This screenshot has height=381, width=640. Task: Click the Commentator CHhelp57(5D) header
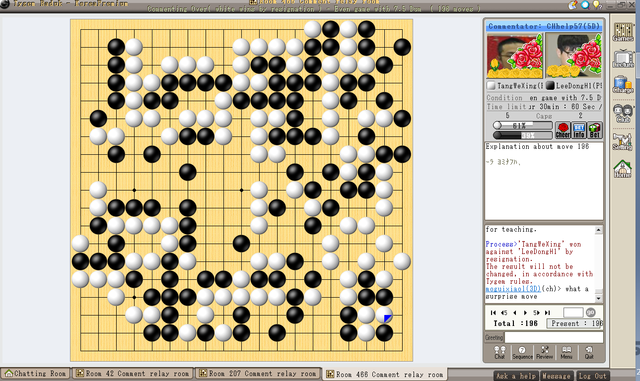[544, 27]
